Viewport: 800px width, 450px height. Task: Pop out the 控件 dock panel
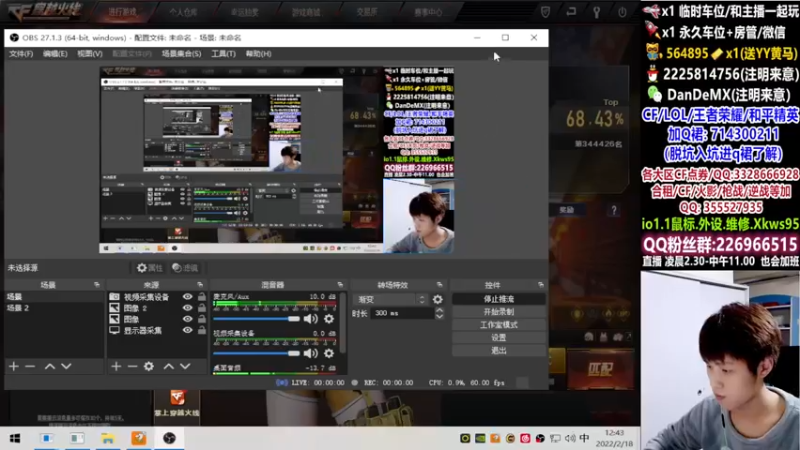click(x=541, y=285)
